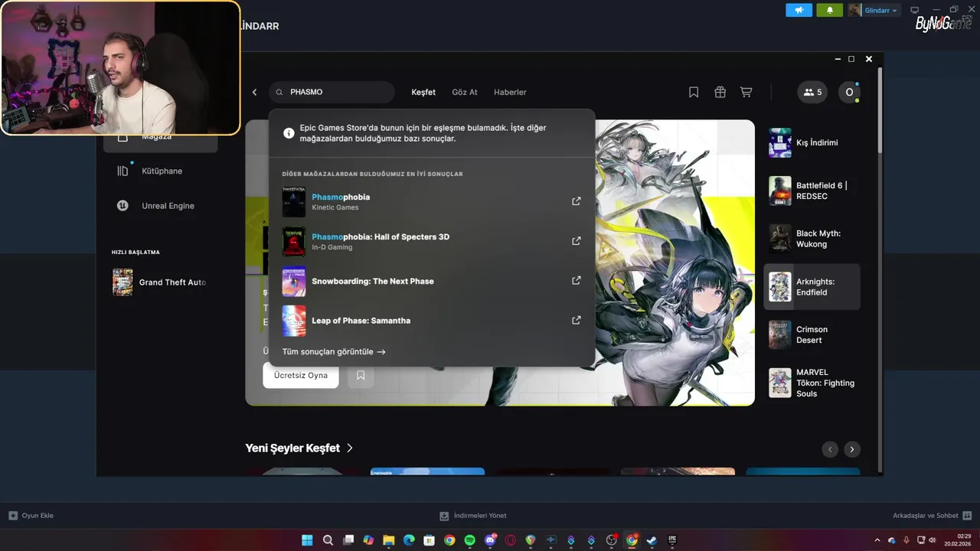This screenshot has width=980, height=551.
Task: Select Crimson Desert in featured list
Action: coord(812,334)
